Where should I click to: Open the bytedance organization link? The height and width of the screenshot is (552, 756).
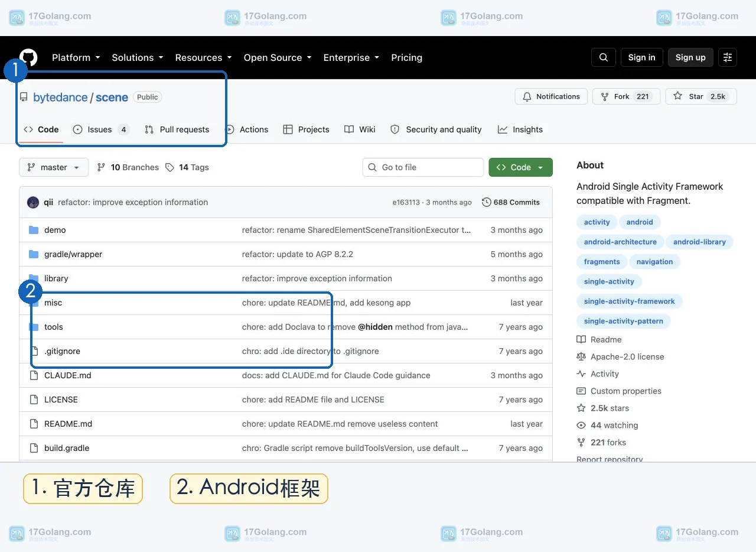tap(60, 97)
